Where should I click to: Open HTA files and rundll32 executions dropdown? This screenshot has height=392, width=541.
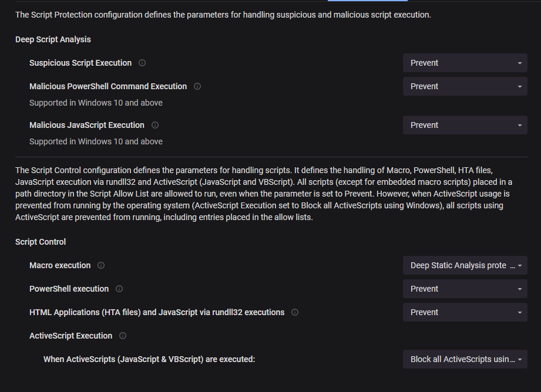(x=465, y=312)
